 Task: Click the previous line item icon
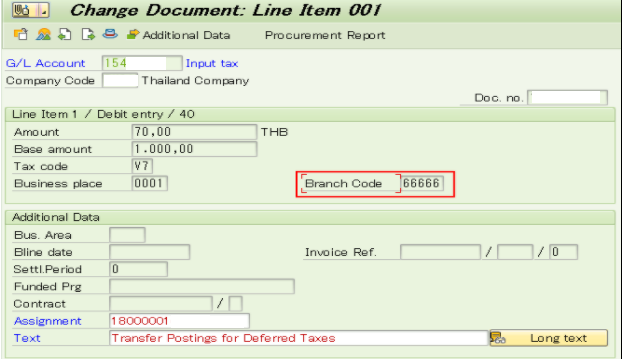click(x=65, y=34)
